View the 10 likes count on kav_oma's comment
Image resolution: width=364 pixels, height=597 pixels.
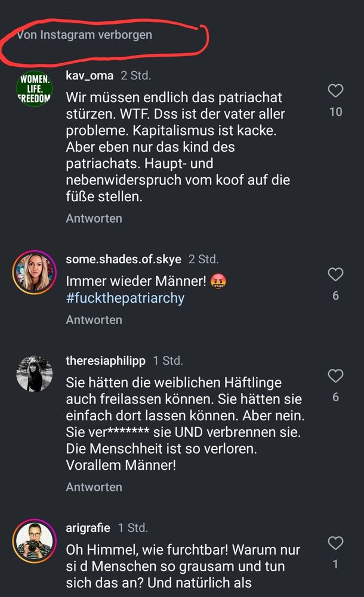336,112
